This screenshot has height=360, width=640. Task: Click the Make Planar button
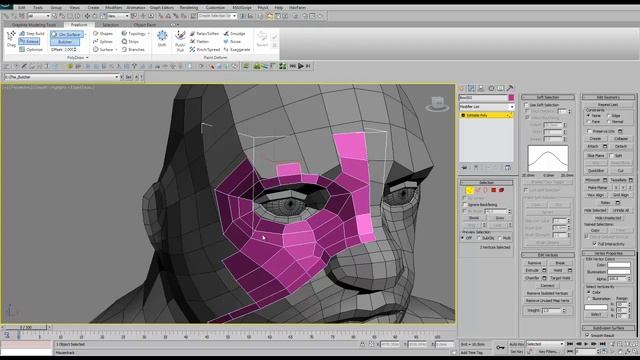(x=598, y=187)
